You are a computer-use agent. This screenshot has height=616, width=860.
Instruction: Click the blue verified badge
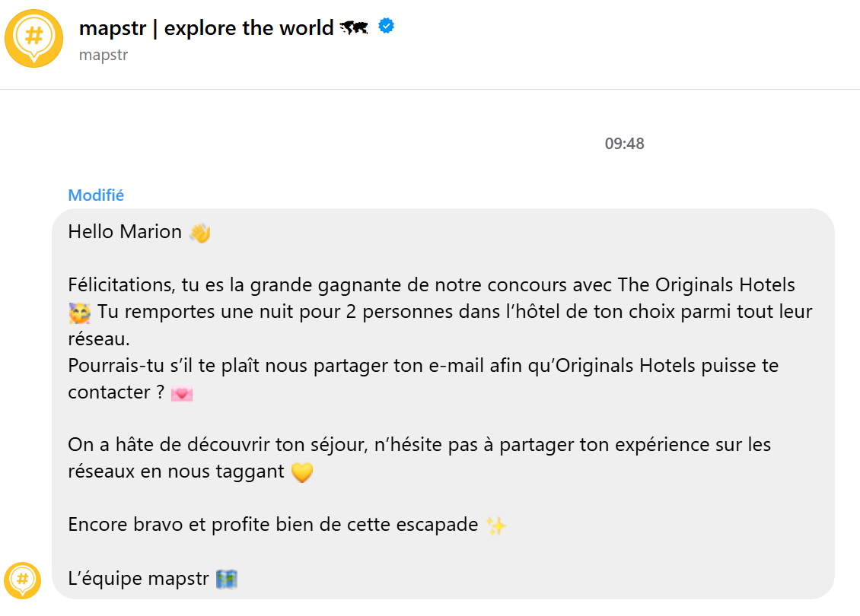tap(387, 27)
